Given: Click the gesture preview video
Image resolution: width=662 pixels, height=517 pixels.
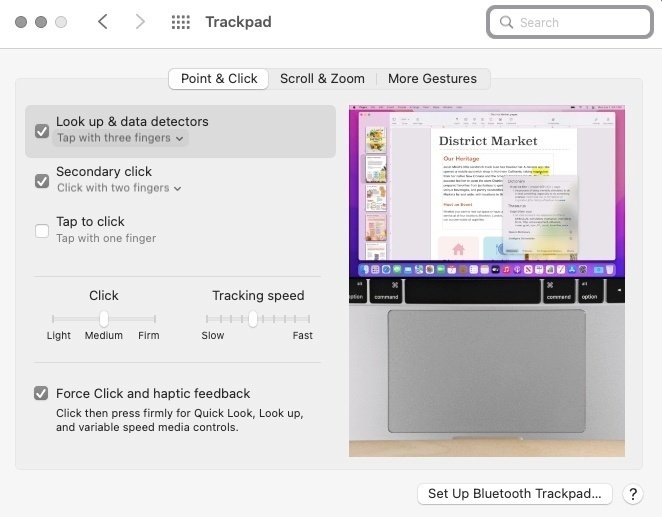Looking at the screenshot, I should coord(487,281).
